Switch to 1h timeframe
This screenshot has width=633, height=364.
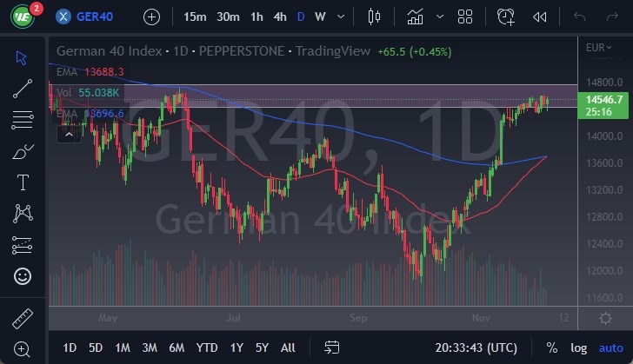tap(257, 17)
